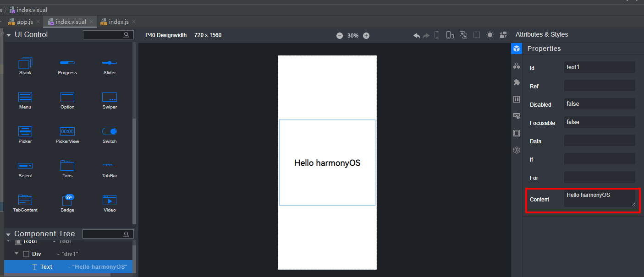This screenshot has width=644, height=277.
Task: Click the Disabled false value field
Action: 600,104
